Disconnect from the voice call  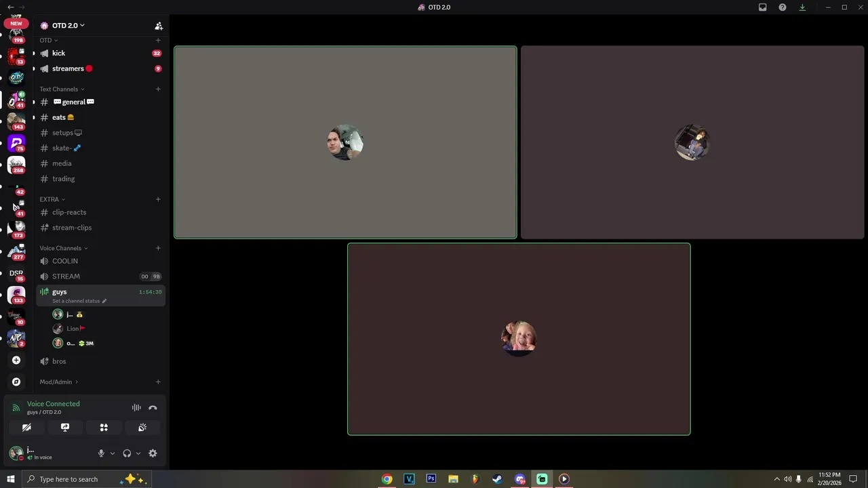153,407
